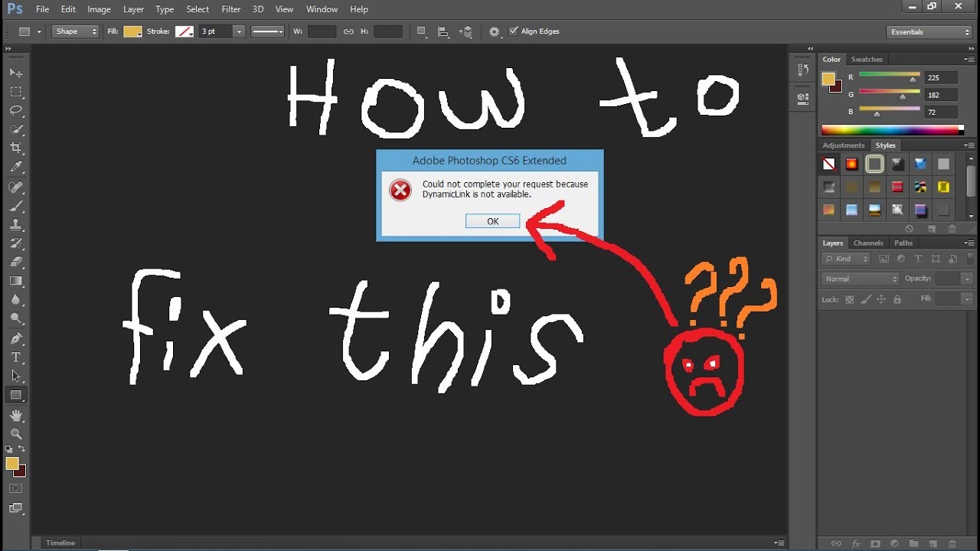This screenshot has width=980, height=551.
Task: Click the R value field 225
Action: 941,77
